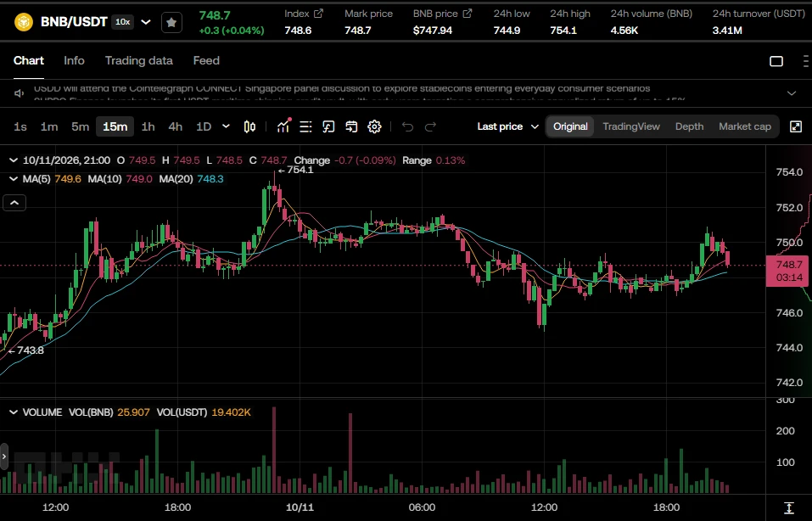The image size is (812, 521).
Task: Switch to the TradingView chart
Action: coord(631,126)
